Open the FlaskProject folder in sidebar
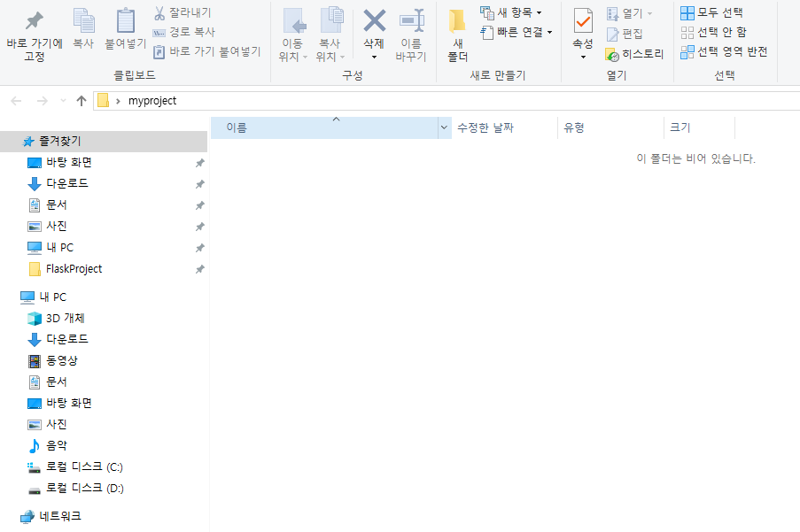800x532 pixels. tap(104, 269)
